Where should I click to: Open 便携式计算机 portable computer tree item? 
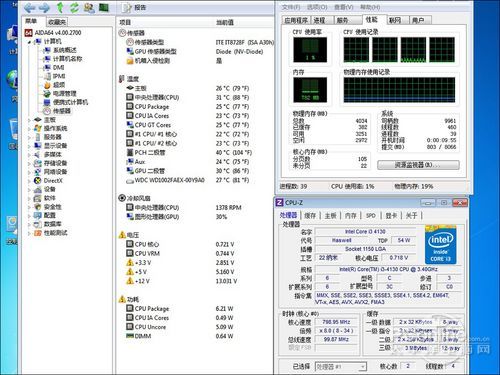pos(66,102)
